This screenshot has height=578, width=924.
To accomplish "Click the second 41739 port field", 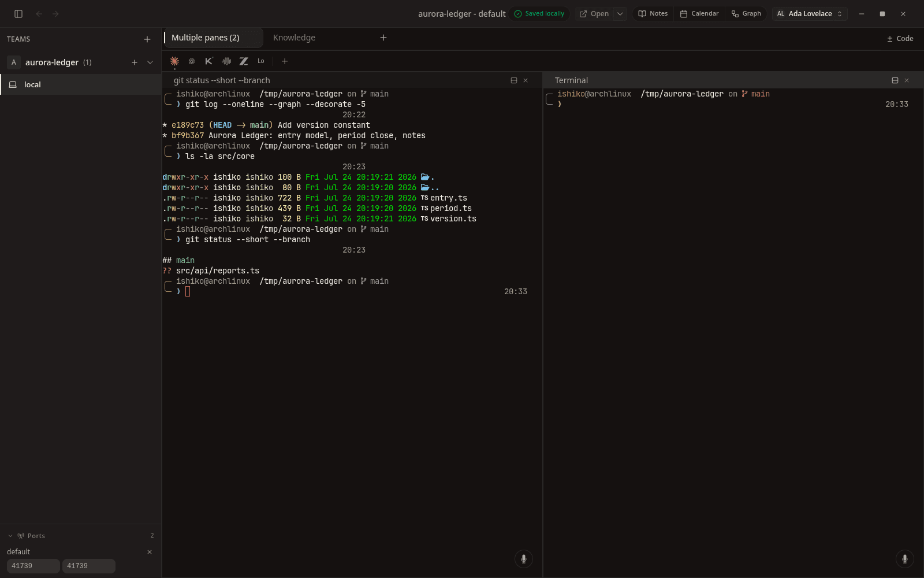I will tap(89, 566).
